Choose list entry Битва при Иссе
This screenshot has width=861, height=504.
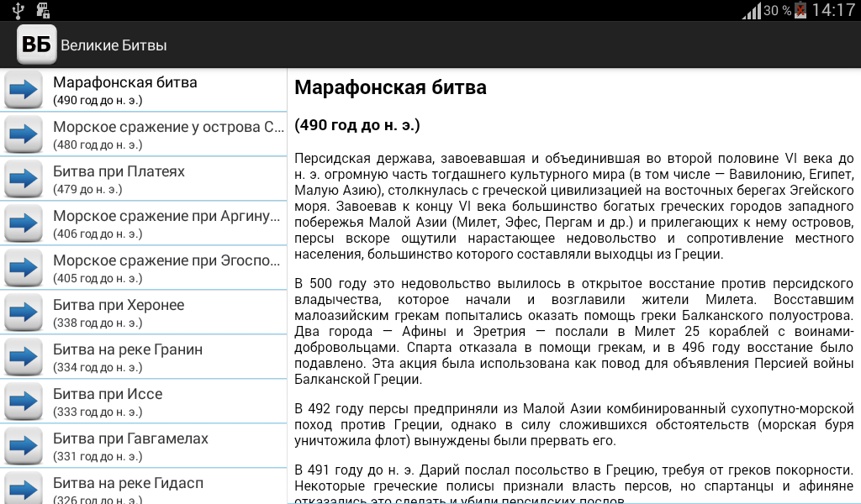143,402
